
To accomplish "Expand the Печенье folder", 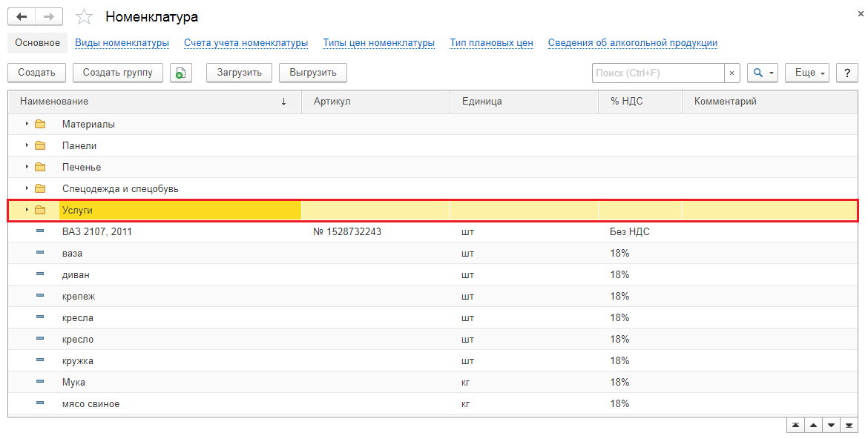I will 27,167.
